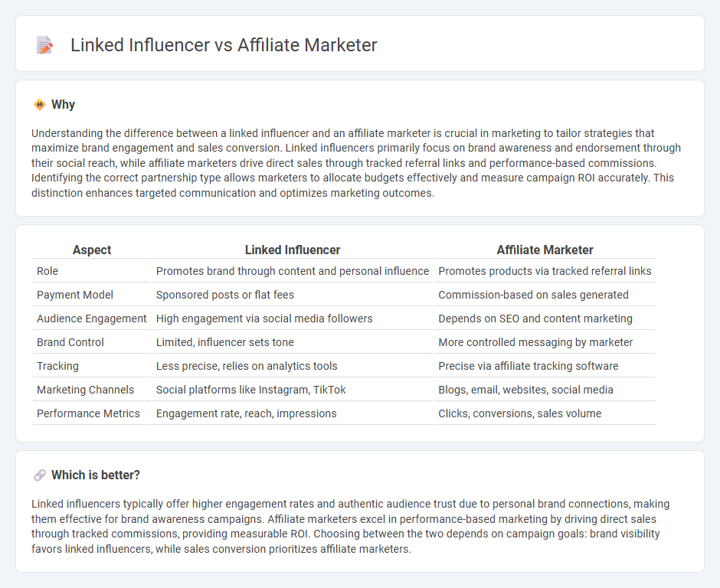The width and height of the screenshot is (720, 588).
Task: Select the Tracking row label
Action: 57,366
